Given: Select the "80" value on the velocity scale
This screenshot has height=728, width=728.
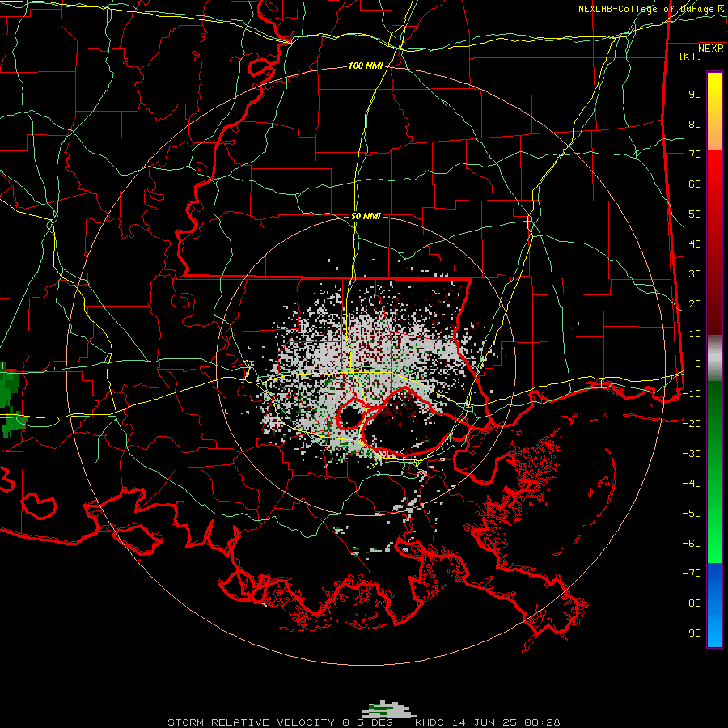Looking at the screenshot, I should point(695,125).
